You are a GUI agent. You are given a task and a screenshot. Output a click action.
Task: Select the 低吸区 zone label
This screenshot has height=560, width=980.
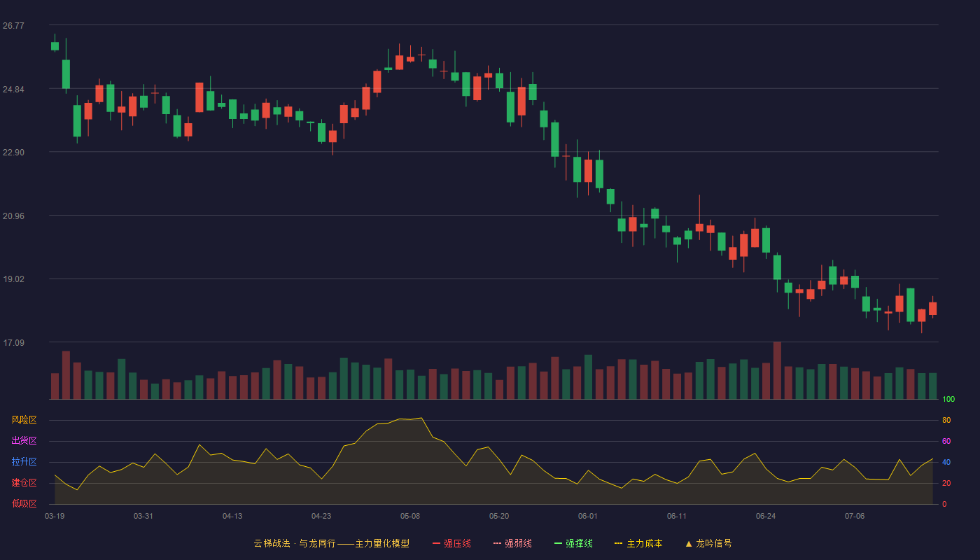coord(24,503)
